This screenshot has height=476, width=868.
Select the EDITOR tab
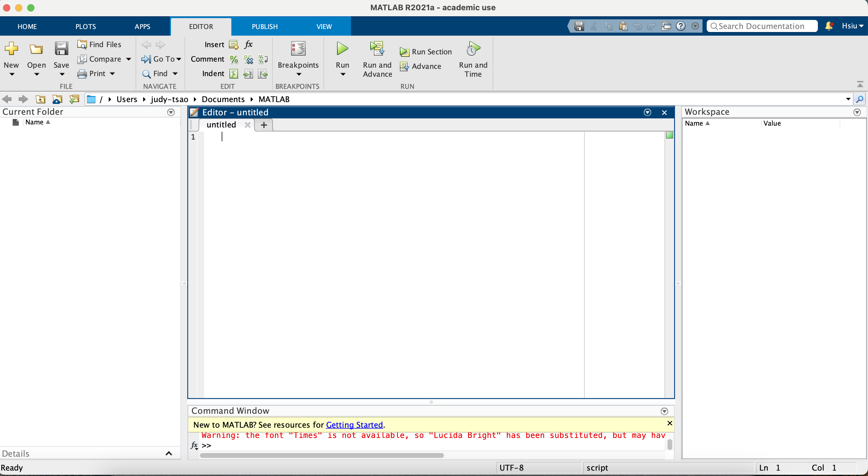point(201,27)
